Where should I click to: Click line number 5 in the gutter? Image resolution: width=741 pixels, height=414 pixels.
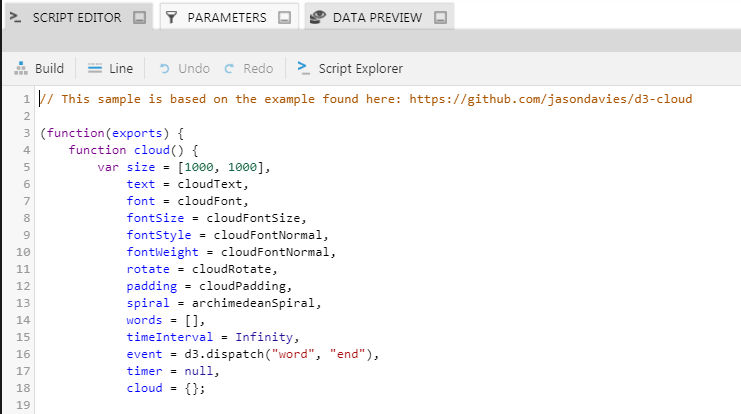(27, 167)
